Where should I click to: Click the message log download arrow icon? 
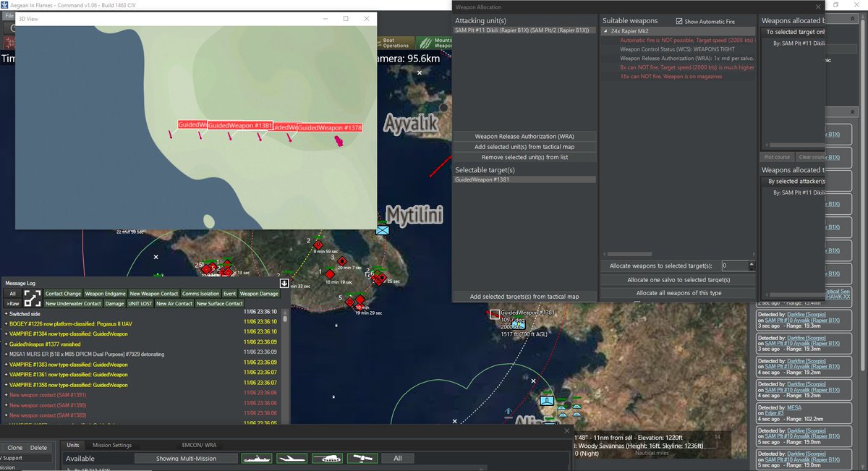(x=284, y=283)
